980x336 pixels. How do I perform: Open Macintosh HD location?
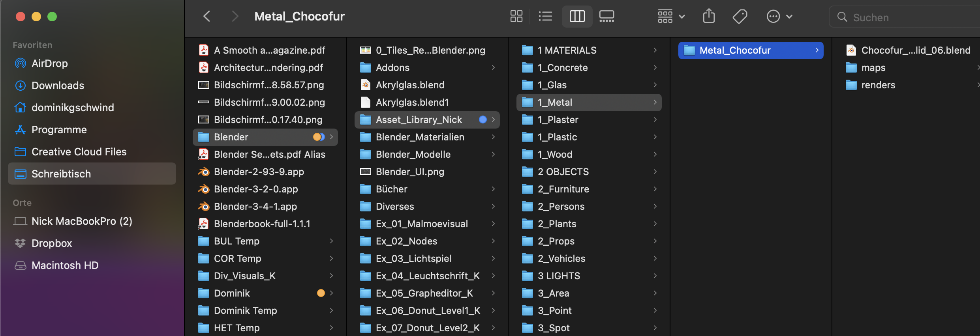[x=65, y=265]
